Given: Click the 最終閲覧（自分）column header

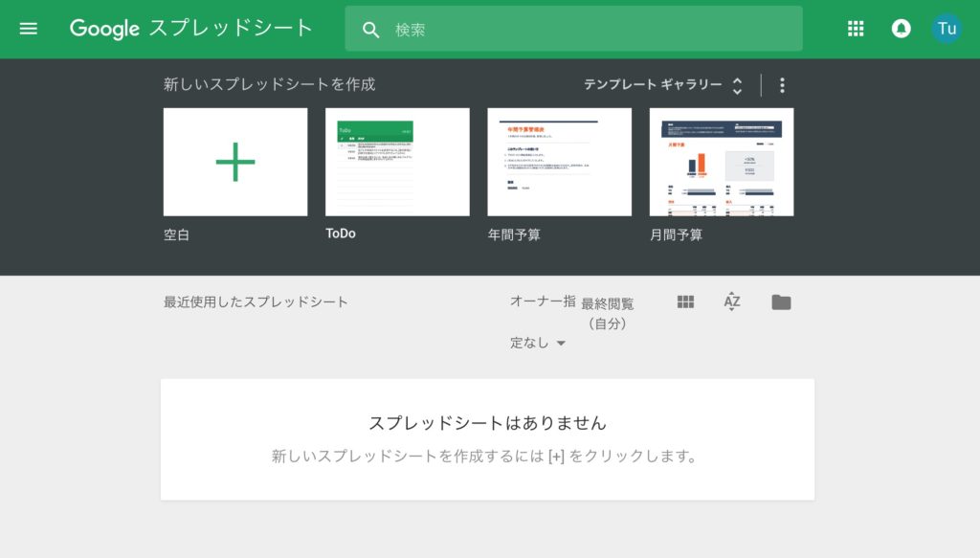Looking at the screenshot, I should 607,313.
